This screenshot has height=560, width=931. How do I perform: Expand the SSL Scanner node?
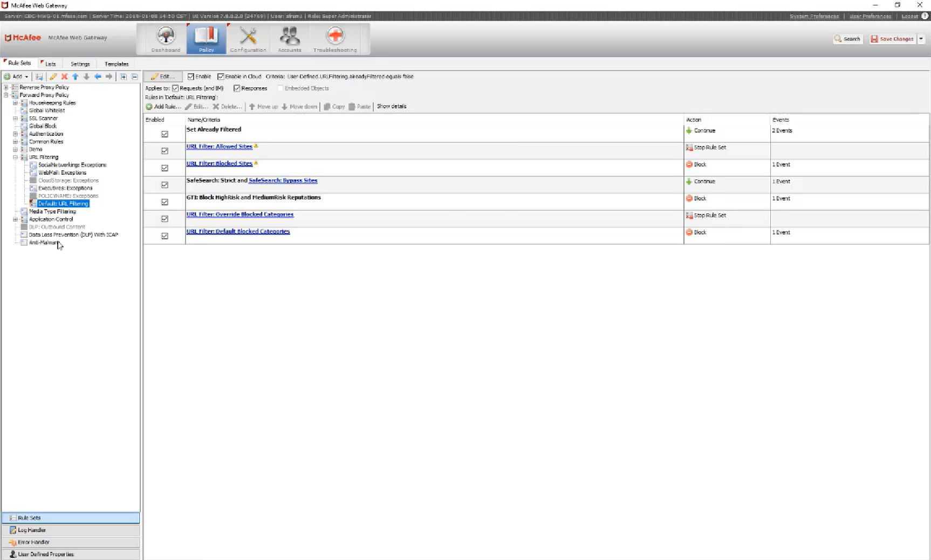15,119
